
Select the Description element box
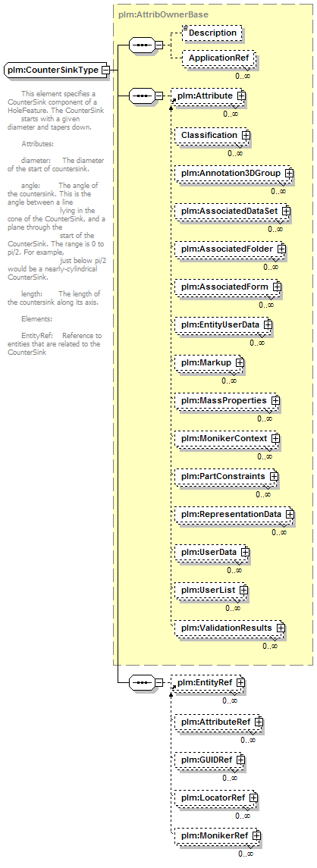(212, 33)
